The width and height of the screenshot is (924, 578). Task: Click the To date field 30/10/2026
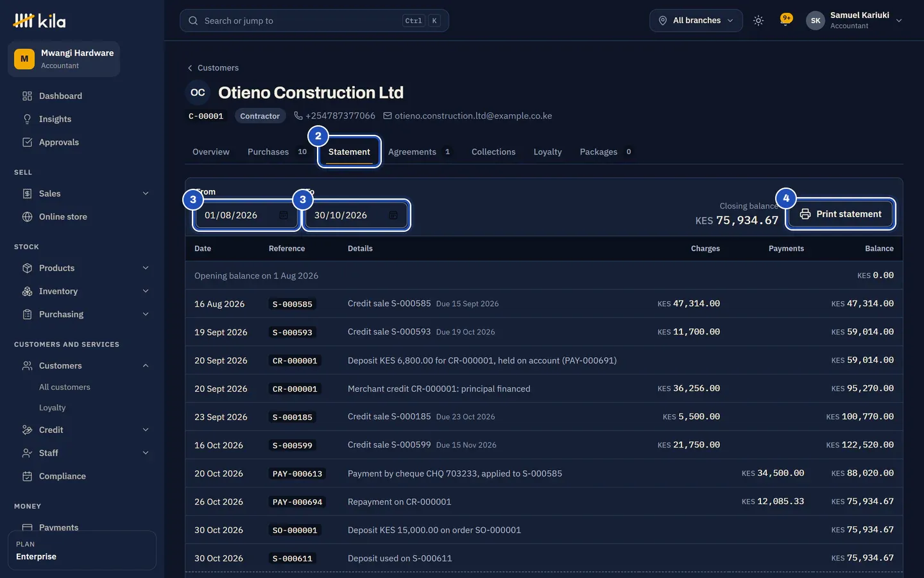point(356,215)
